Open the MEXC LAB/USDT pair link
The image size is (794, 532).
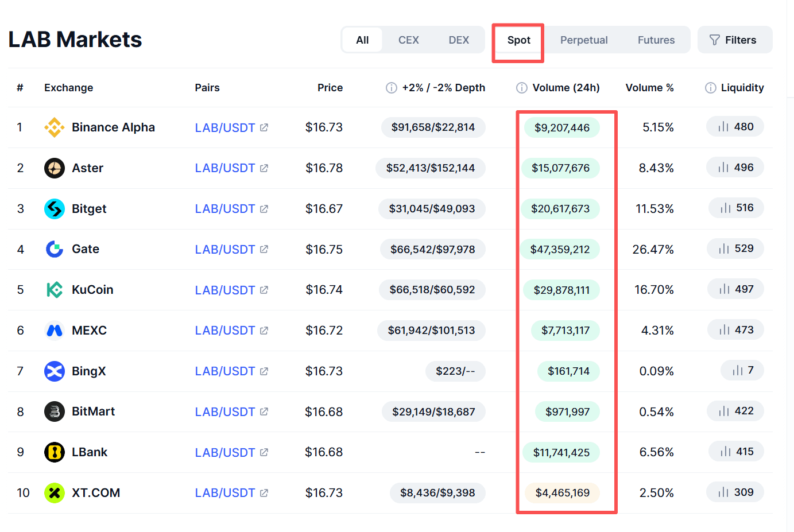(x=225, y=331)
